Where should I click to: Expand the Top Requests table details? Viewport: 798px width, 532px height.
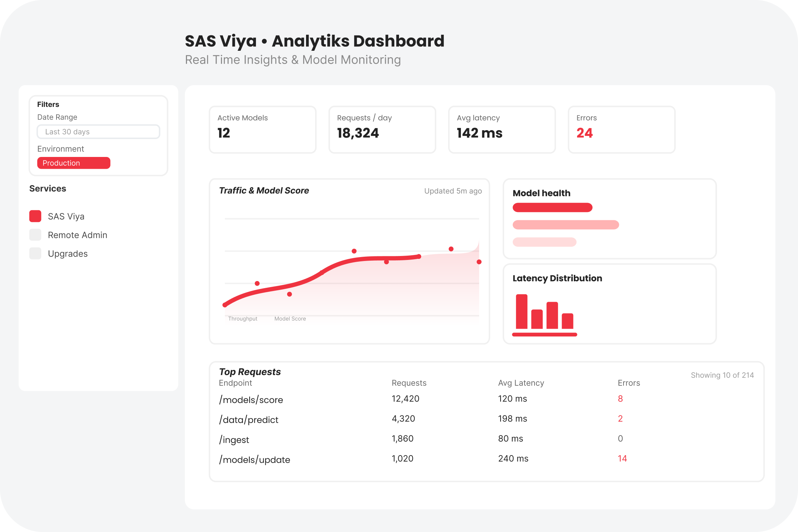coord(250,372)
